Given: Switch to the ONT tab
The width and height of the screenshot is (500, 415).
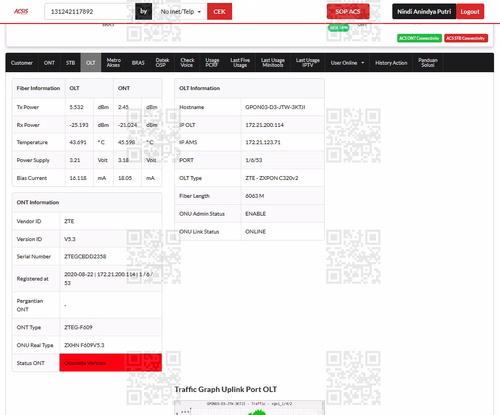Looking at the screenshot, I should click(49, 63).
